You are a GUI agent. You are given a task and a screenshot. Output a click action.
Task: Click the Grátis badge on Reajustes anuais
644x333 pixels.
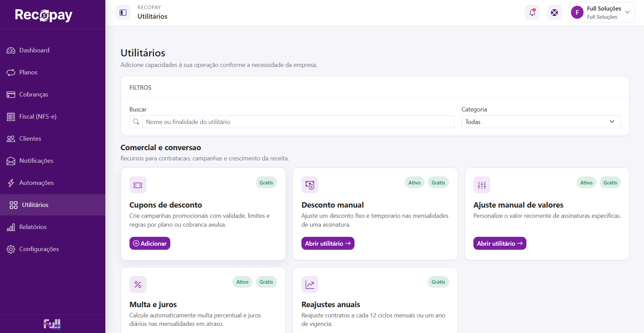(x=438, y=282)
